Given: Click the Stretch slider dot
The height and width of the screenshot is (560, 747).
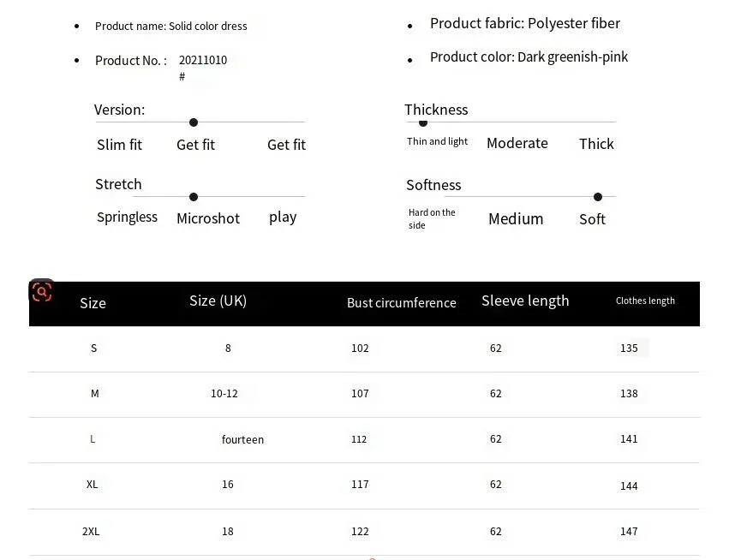Looking at the screenshot, I should 194,197.
